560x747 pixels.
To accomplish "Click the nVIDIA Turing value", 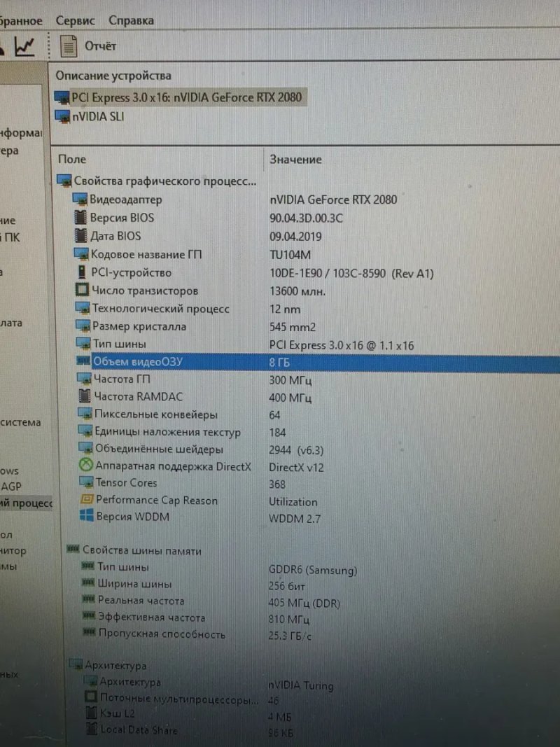I will click(x=300, y=685).
